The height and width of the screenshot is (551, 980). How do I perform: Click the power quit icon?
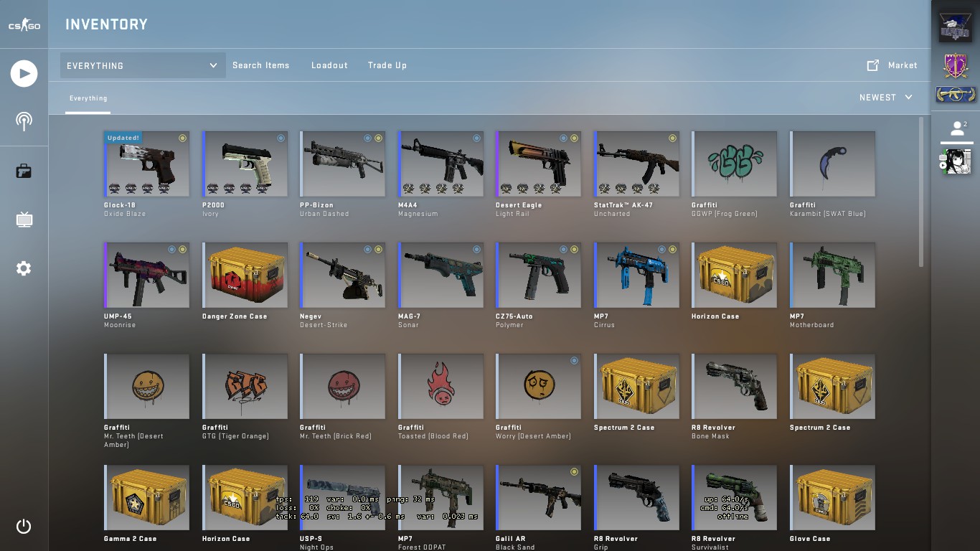pyautogui.click(x=24, y=527)
